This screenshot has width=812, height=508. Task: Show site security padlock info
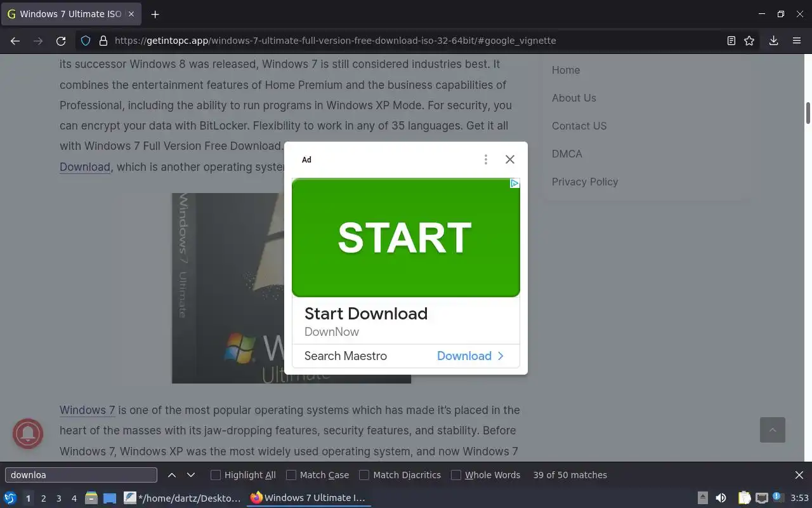pyautogui.click(x=103, y=41)
